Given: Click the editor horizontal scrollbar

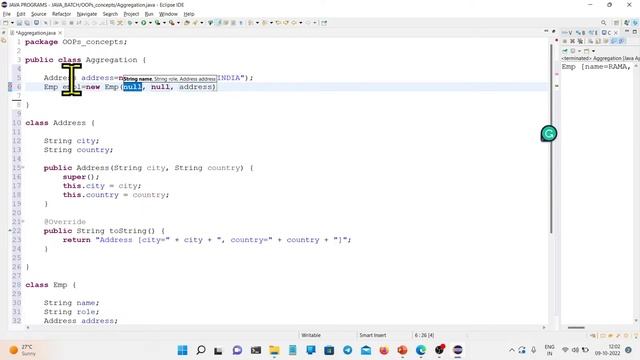Looking at the screenshot, I should point(285,327).
